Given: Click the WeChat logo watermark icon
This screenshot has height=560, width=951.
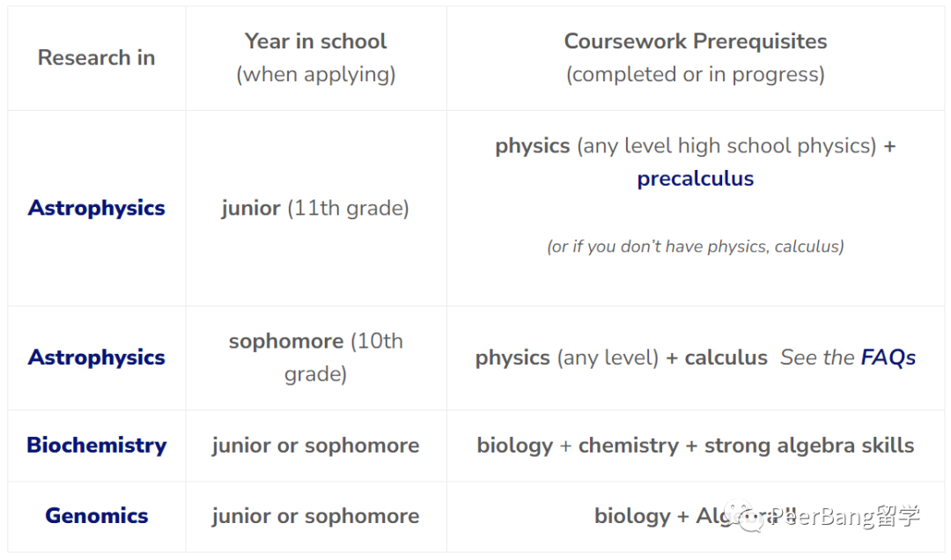Looking at the screenshot, I should [743, 516].
